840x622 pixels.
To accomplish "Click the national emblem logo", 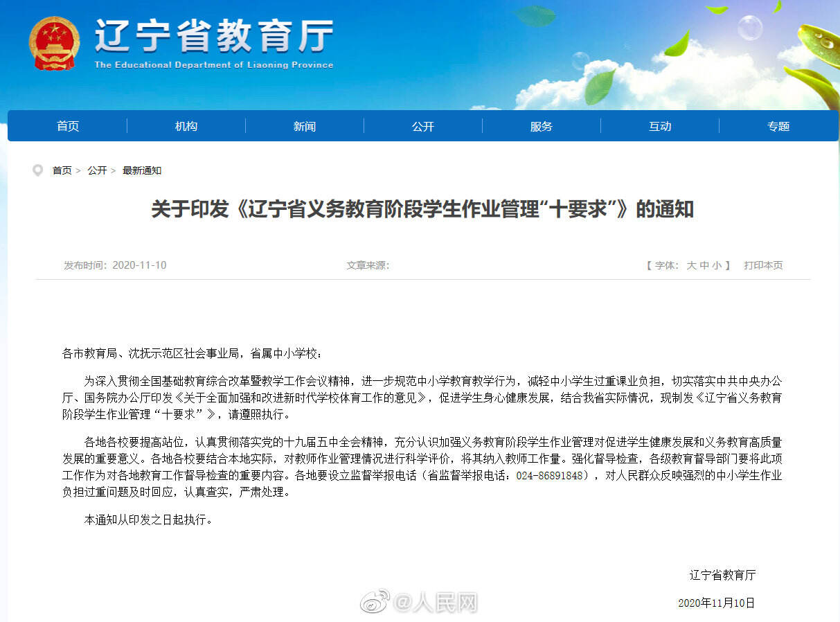I will click(54, 43).
